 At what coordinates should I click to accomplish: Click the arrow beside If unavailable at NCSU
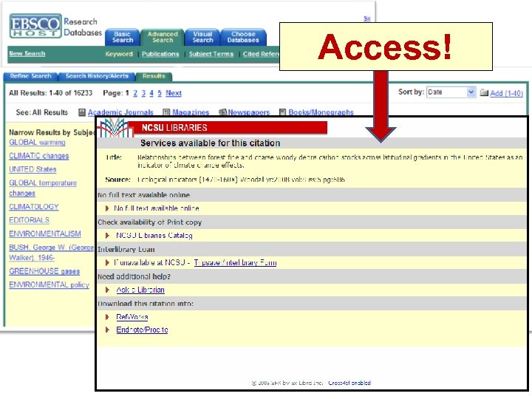tap(107, 262)
